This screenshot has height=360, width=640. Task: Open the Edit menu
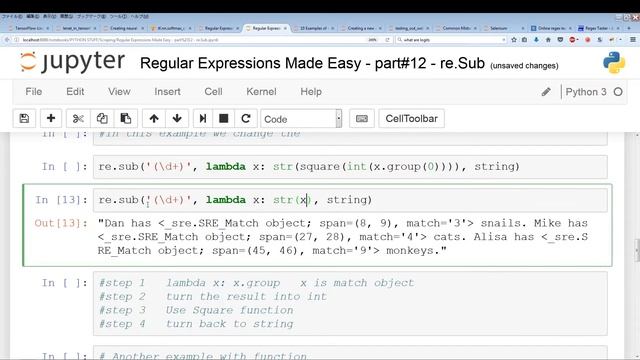75,92
